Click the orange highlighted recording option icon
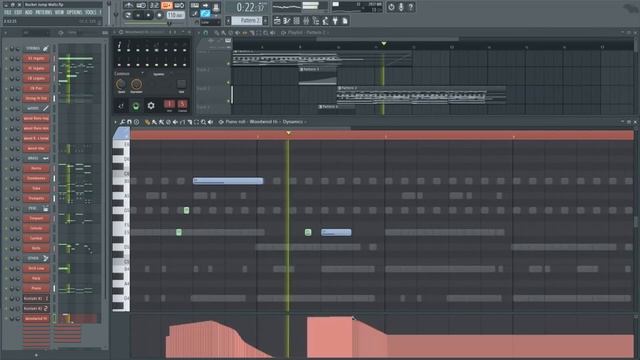Viewport: 640px width, 360px height. click(167, 5)
